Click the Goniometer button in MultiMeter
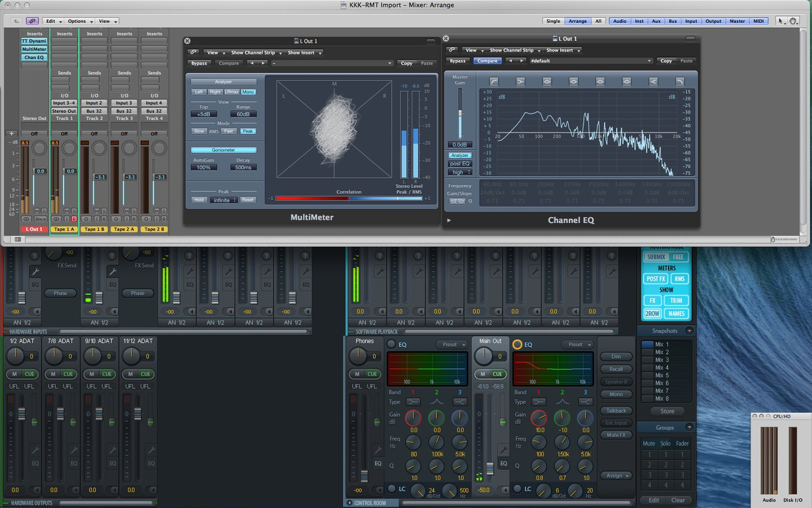Screen dimensions: 812x508 pyautogui.click(x=224, y=150)
